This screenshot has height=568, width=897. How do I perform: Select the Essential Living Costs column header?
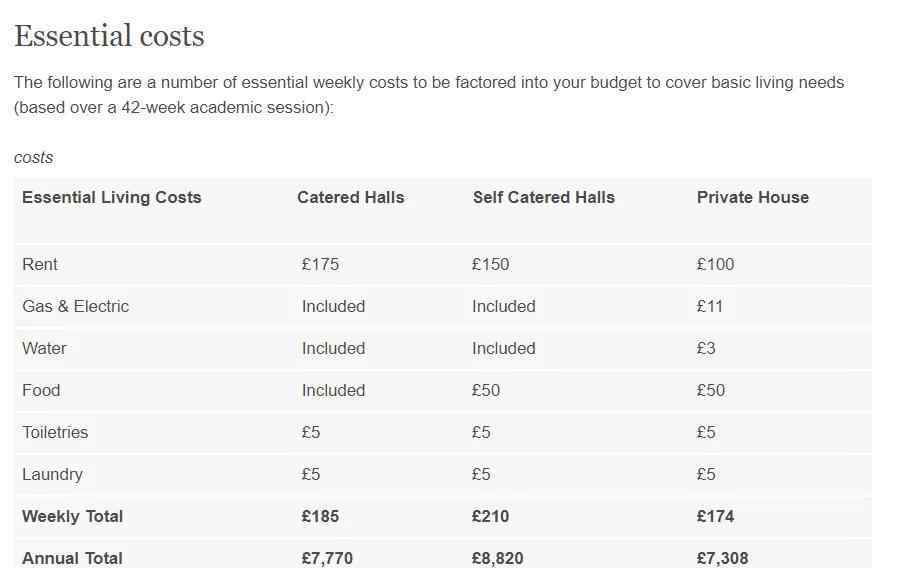click(112, 197)
